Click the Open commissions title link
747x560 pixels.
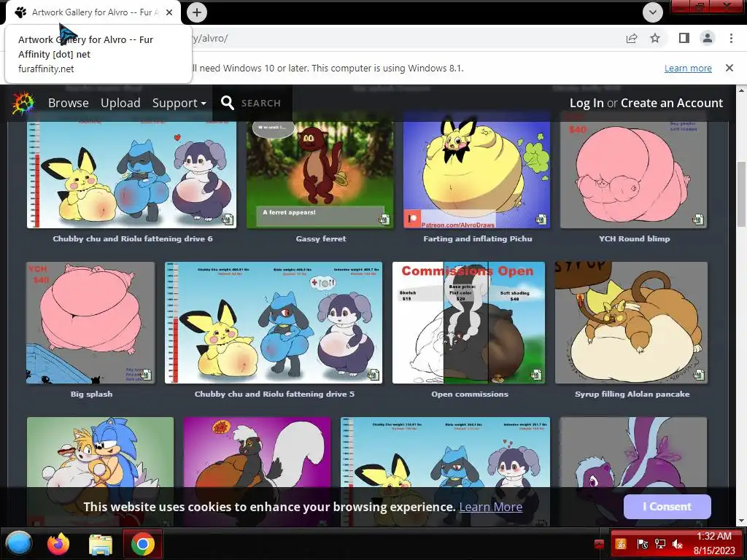point(470,394)
